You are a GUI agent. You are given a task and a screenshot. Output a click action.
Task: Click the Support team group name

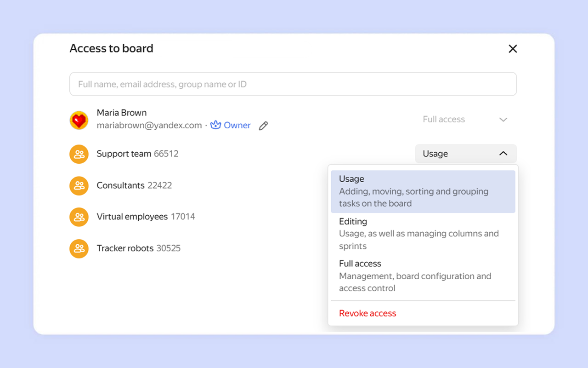[124, 154]
